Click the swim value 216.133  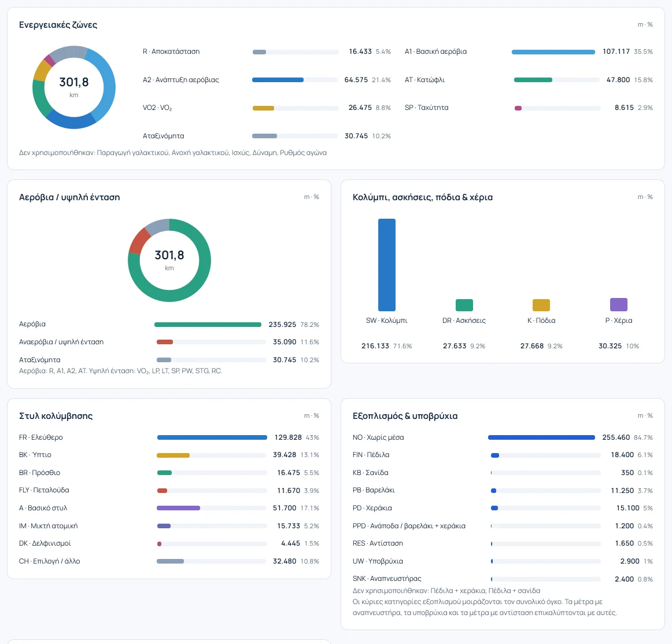375,346
